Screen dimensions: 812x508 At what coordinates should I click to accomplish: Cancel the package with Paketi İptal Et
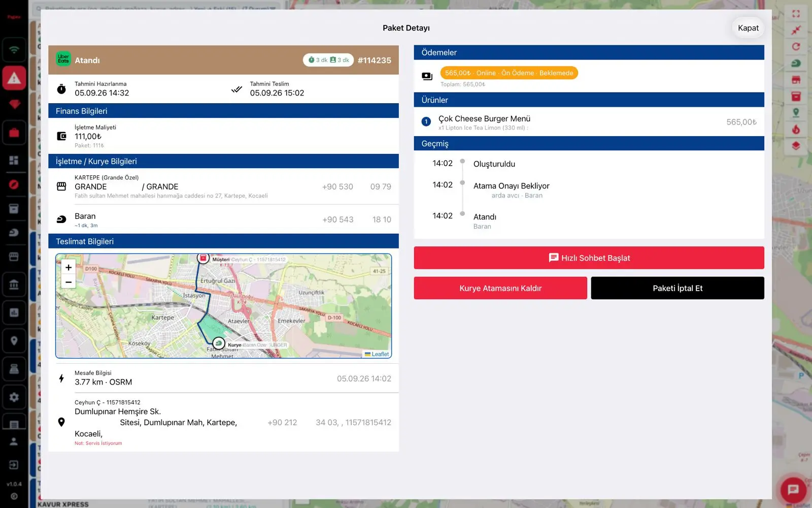pyautogui.click(x=678, y=288)
